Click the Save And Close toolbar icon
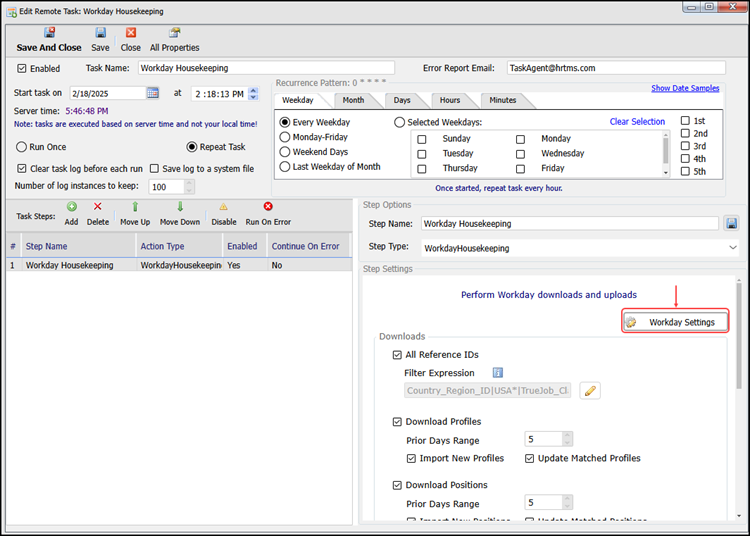The height and width of the screenshot is (536, 750). [49, 33]
